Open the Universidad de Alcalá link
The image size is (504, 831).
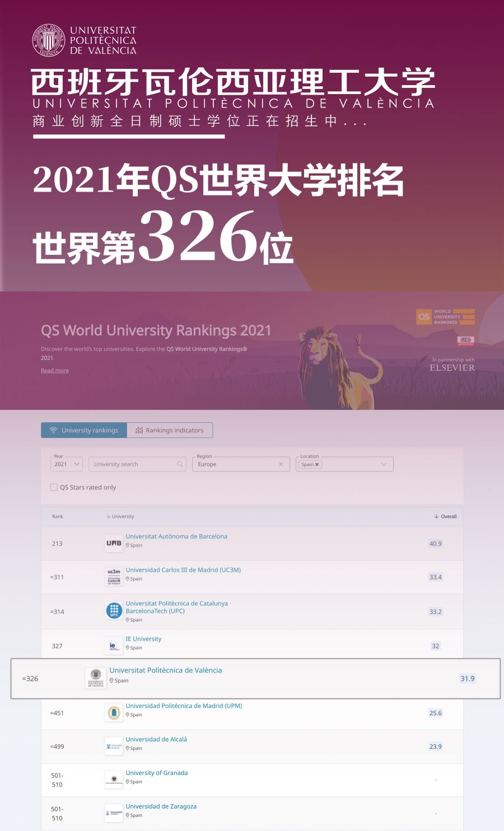(x=156, y=740)
